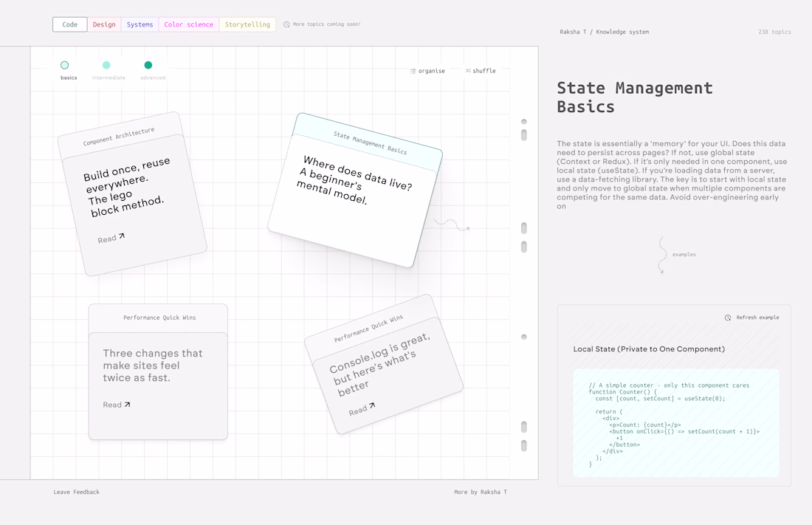The height and width of the screenshot is (525, 812).
Task: Select the intermediate level circle
Action: pyautogui.click(x=106, y=65)
